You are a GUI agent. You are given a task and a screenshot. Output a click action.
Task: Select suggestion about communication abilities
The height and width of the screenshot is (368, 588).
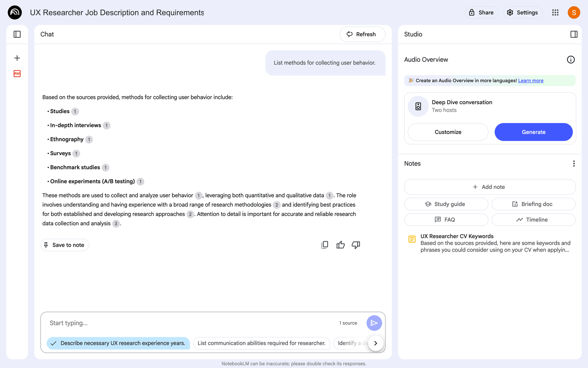coord(262,343)
